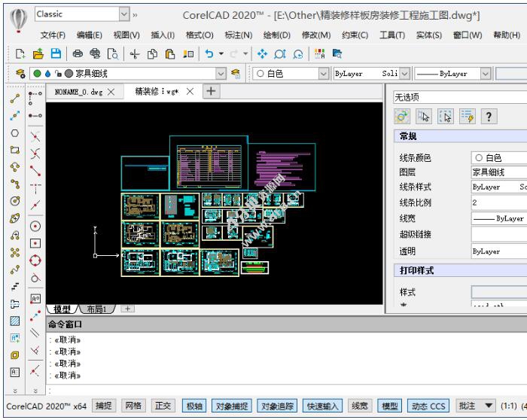Open the ByLayer Soli linestyle dropdown
The width and height of the screenshot is (527, 420).
[405, 74]
